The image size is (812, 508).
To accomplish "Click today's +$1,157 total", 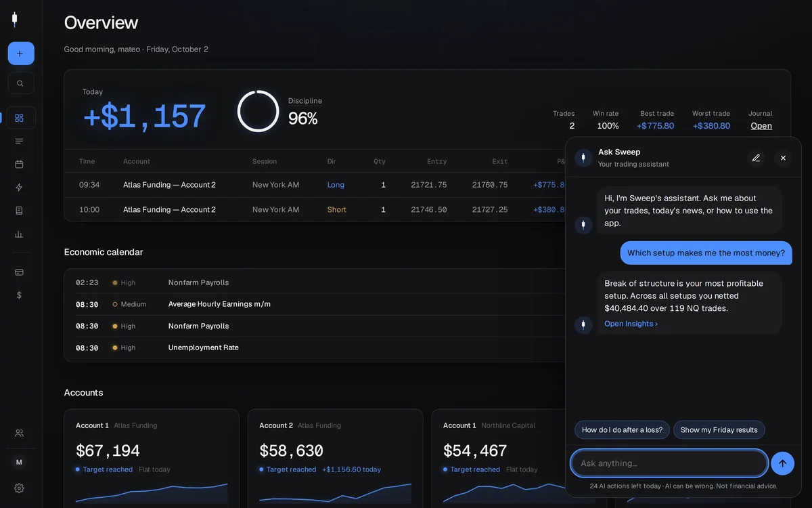I will click(144, 117).
